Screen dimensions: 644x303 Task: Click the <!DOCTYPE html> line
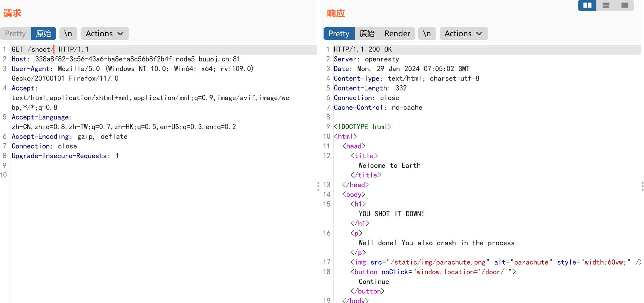point(363,127)
